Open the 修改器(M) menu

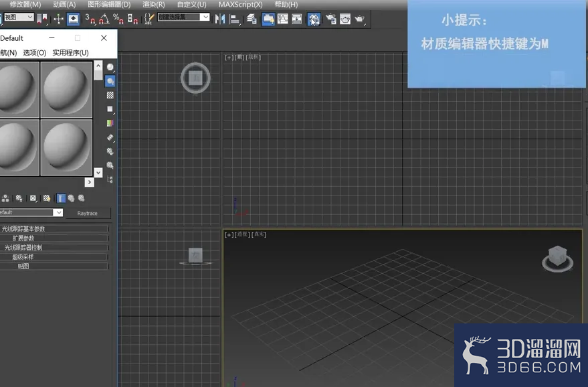click(x=25, y=5)
